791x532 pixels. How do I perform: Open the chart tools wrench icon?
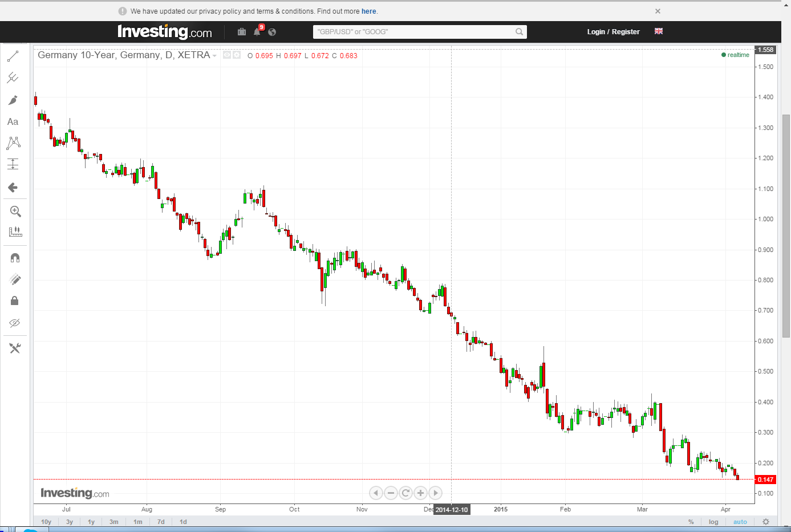15,348
